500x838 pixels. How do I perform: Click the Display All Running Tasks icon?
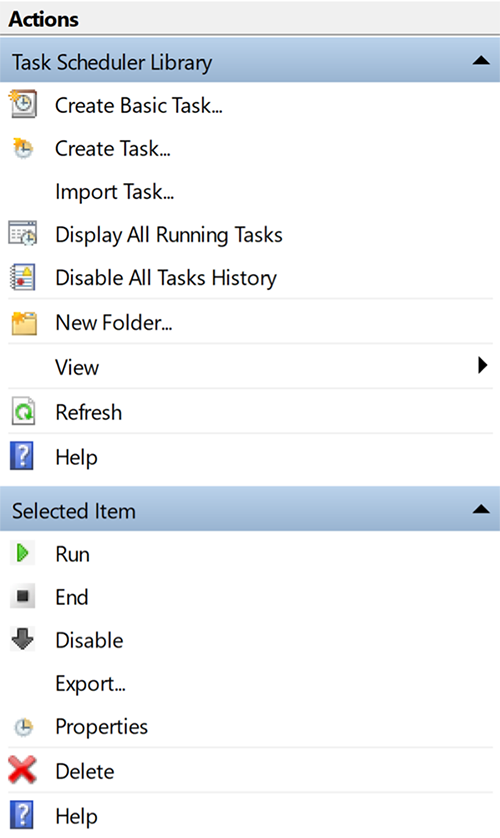tap(22, 234)
